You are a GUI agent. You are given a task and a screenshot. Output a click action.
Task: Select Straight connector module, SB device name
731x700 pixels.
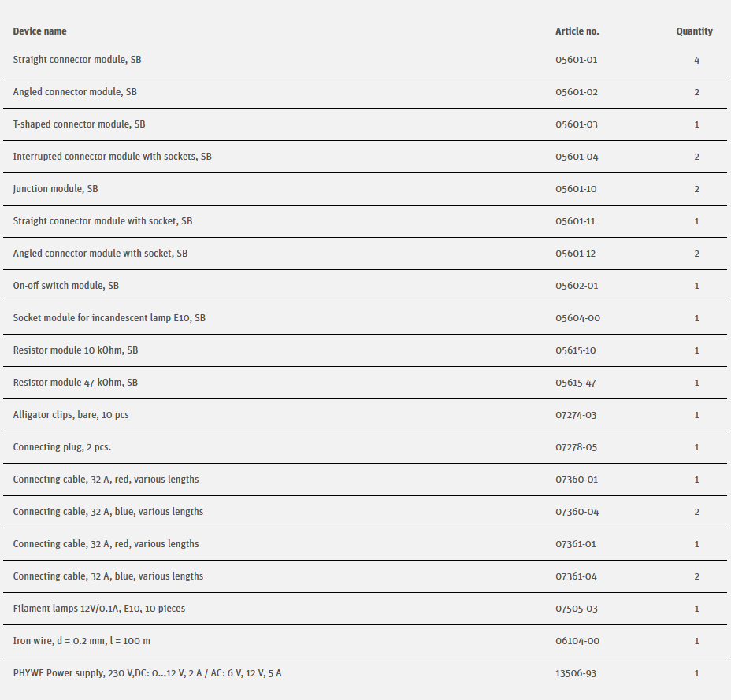coord(77,60)
